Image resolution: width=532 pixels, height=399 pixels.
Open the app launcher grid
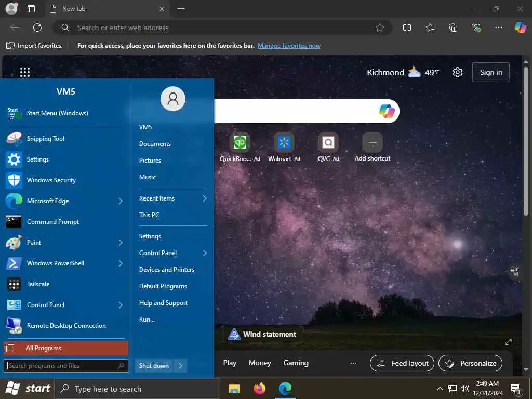25,72
